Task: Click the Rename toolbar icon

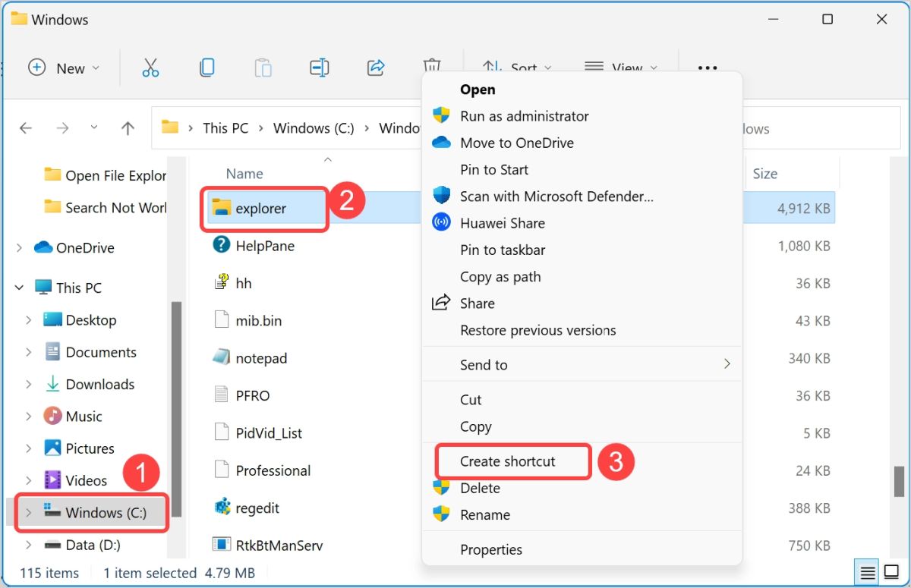Action: (x=320, y=68)
